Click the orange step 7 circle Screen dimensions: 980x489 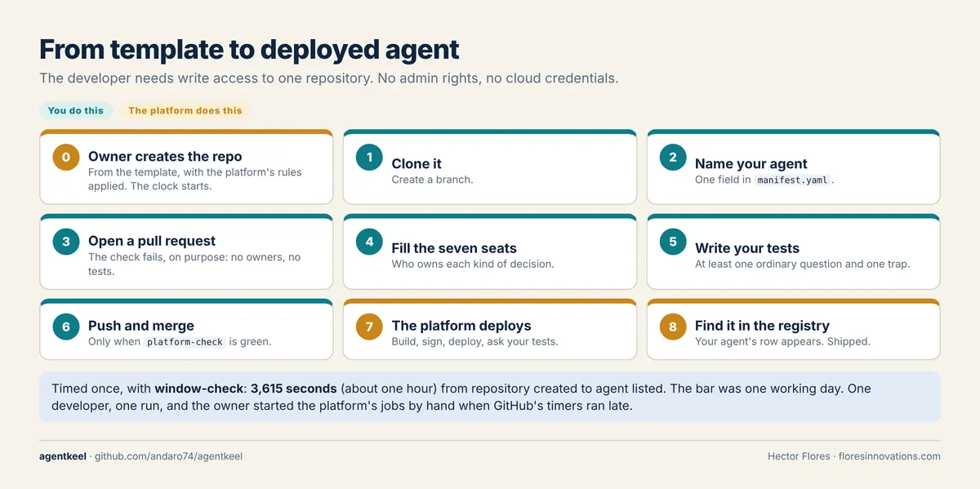(370, 327)
